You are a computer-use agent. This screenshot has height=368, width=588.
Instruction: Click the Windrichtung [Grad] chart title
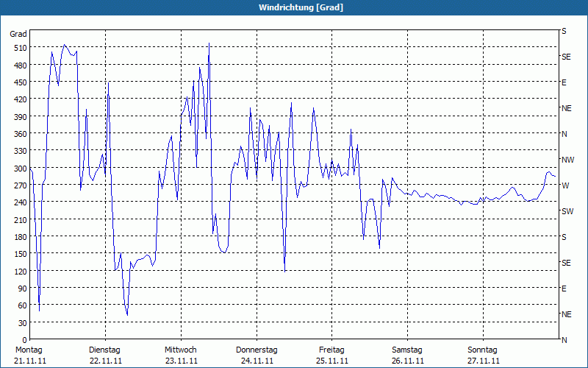pos(301,7)
